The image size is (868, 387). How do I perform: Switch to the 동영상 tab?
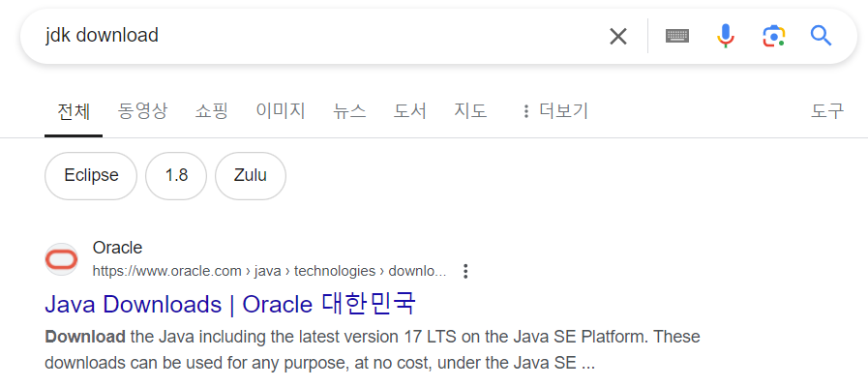click(x=142, y=111)
